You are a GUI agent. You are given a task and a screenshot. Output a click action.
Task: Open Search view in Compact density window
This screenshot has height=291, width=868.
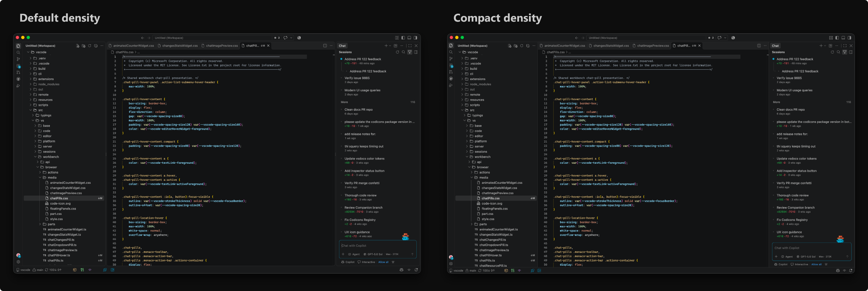(451, 52)
